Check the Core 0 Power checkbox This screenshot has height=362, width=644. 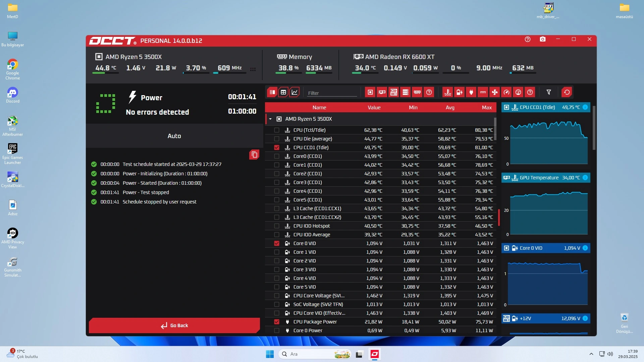(x=277, y=330)
